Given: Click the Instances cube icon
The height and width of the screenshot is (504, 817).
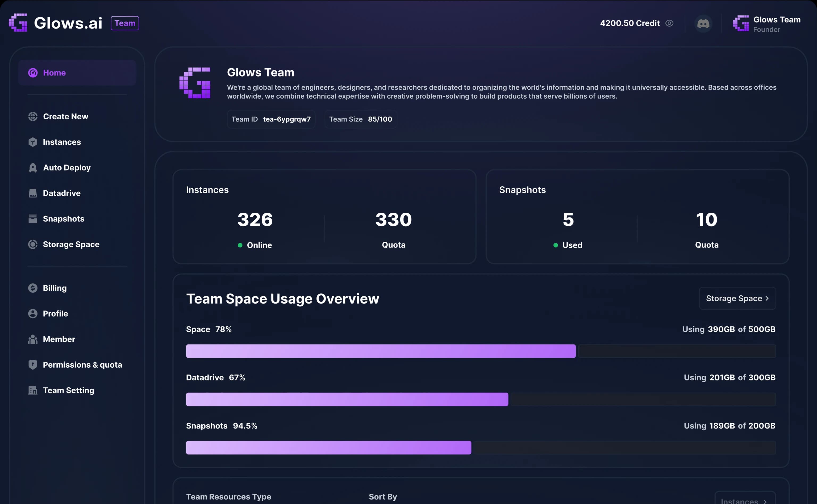Looking at the screenshot, I should 33,142.
